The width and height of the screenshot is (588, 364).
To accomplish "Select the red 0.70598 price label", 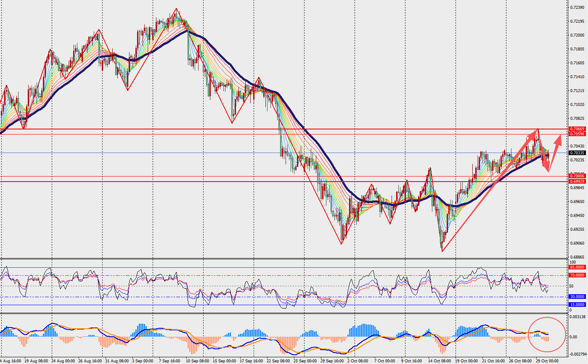I will [x=577, y=134].
